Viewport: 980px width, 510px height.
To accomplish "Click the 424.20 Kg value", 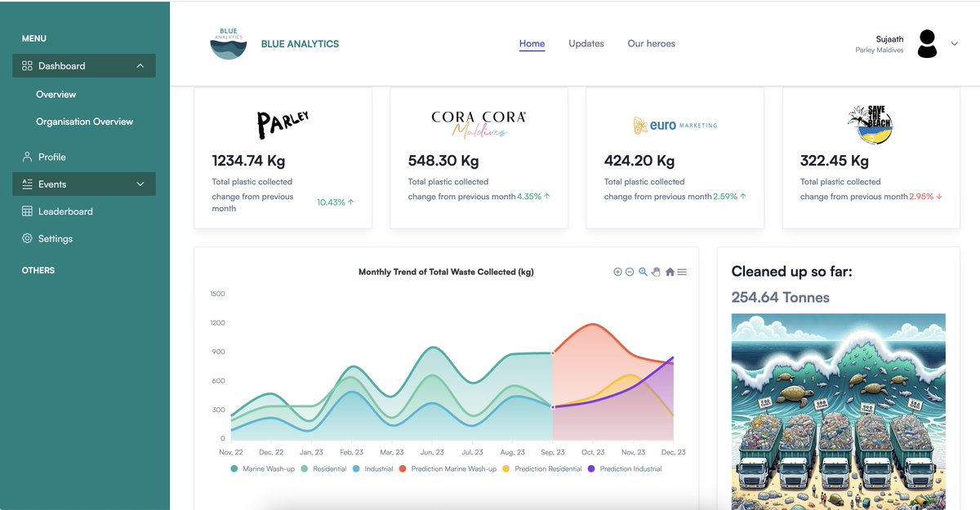I will click(639, 161).
